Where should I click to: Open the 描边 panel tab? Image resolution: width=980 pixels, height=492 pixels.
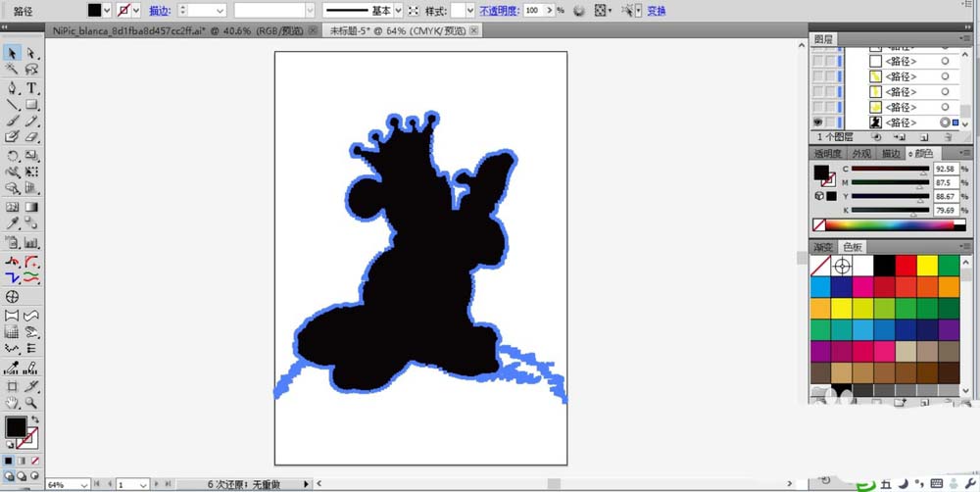[891, 153]
